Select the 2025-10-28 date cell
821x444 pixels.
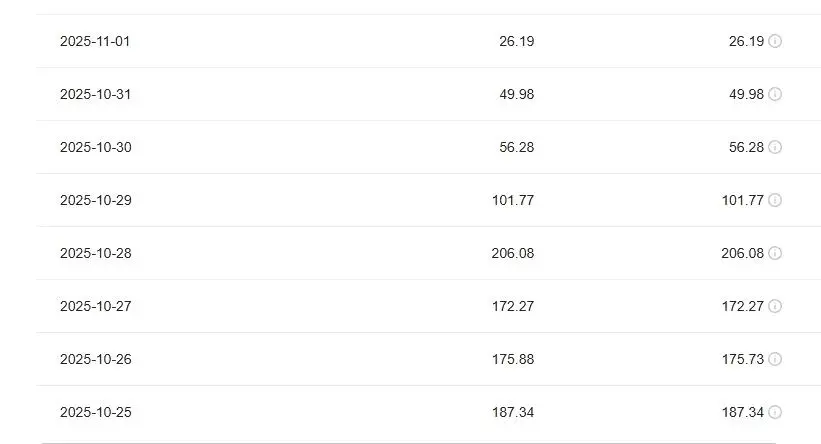point(95,253)
